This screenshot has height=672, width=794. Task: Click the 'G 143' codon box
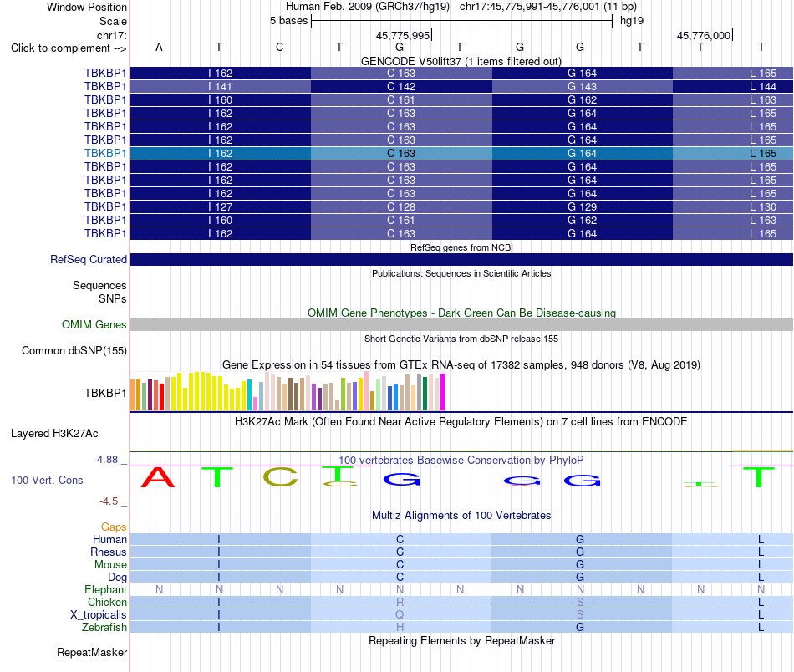582,87
